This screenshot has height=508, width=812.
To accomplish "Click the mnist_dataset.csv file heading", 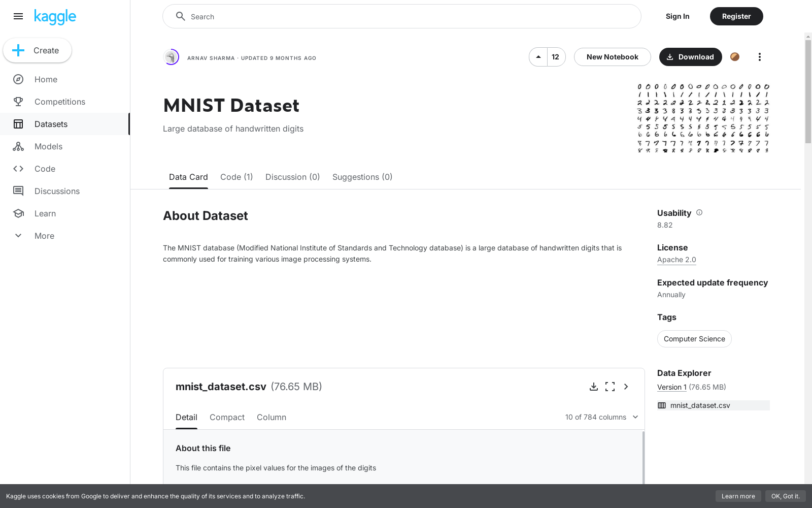I will click(x=221, y=387).
